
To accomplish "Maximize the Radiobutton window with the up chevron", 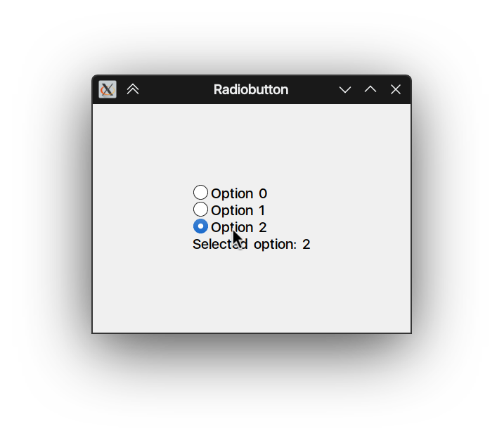I will [x=370, y=89].
